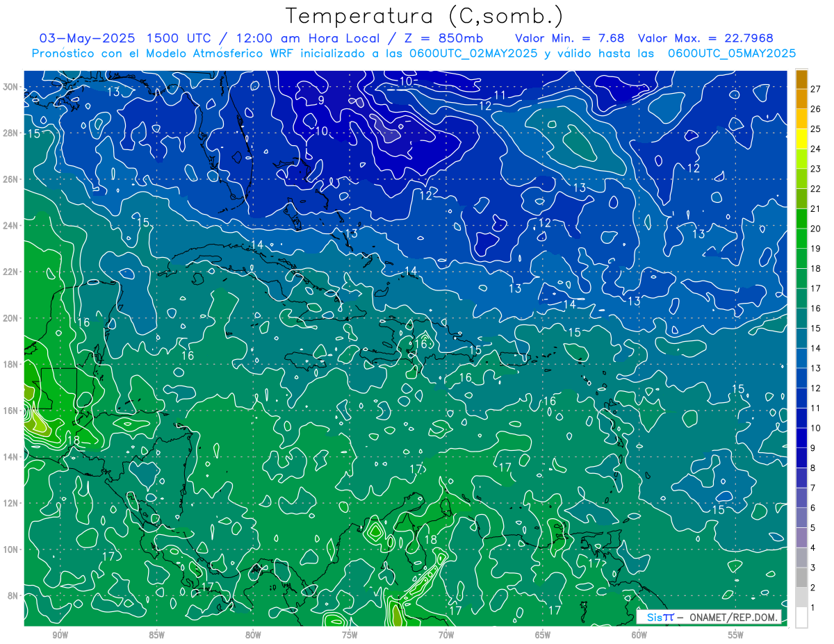Click the "Temperatura (C,somb.)" chart title
The width and height of the screenshot is (834, 644).
pos(425,16)
